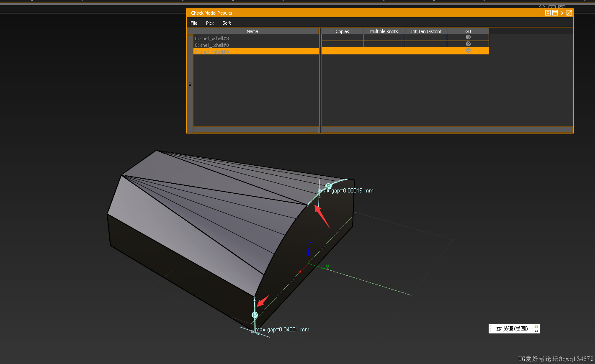Close the Check Model Results window
Screen dimensions: 595x364
coord(569,13)
